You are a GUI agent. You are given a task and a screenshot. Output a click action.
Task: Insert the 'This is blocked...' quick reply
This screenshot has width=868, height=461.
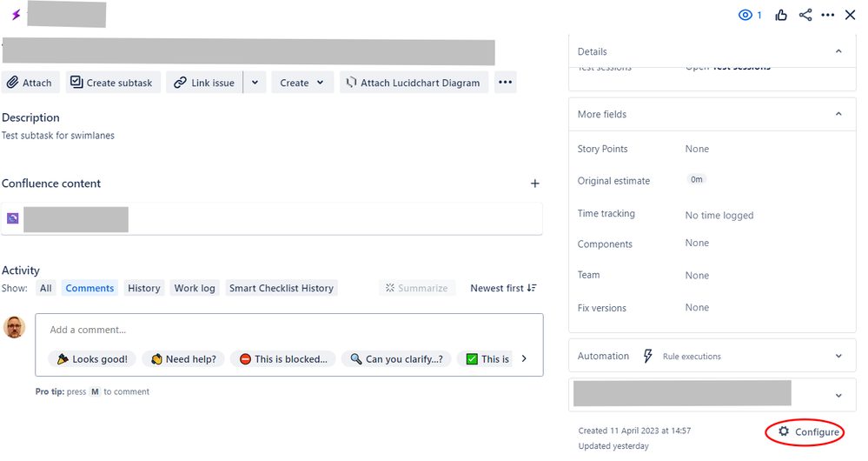[x=283, y=359]
